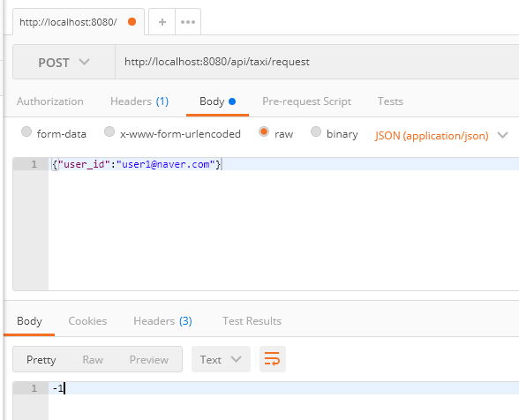Select the raw body radio button

coord(264,131)
